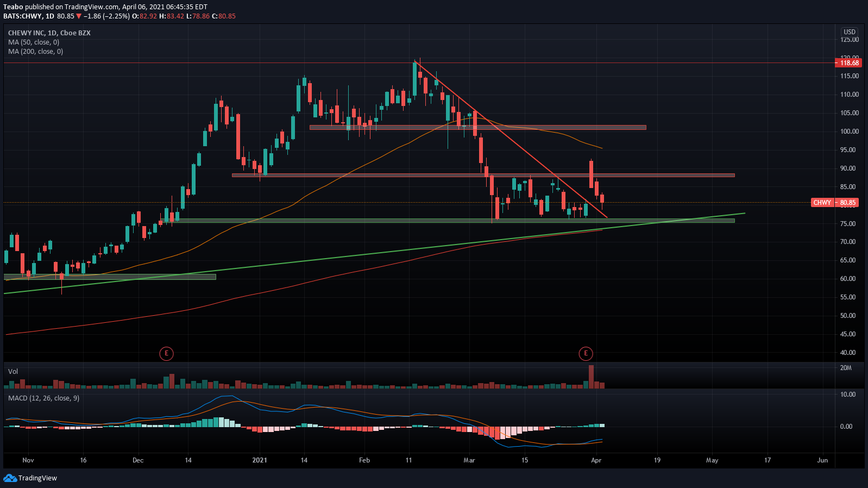The width and height of the screenshot is (868, 488).
Task: Click the tall red April volume bar
Action: 591,377
